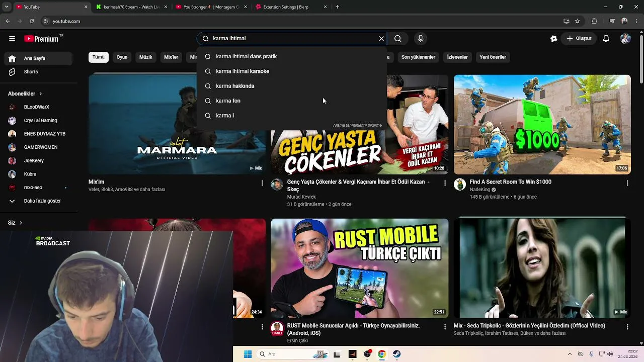The image size is (644, 362).
Task: Switch to You Stronger browser tab
Action: point(211,7)
